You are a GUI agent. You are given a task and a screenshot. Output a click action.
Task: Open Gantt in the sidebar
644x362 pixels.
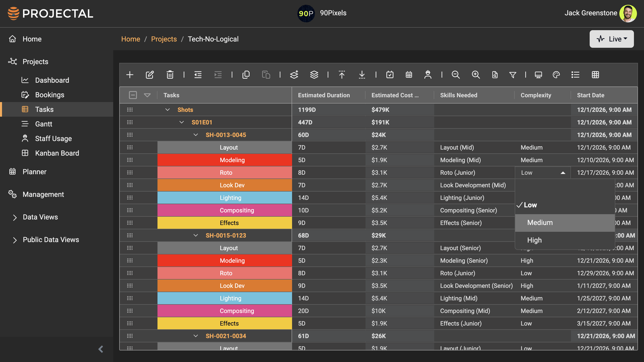pos(44,124)
